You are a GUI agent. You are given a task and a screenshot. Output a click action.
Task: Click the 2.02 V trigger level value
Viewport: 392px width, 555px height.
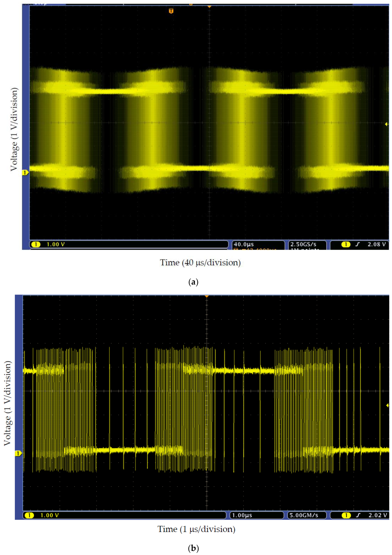(377, 515)
